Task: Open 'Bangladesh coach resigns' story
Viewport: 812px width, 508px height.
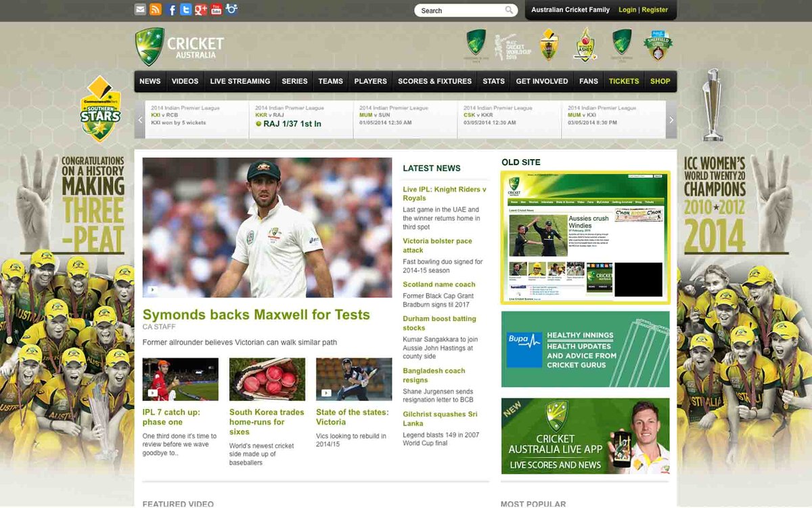Action: (434, 375)
